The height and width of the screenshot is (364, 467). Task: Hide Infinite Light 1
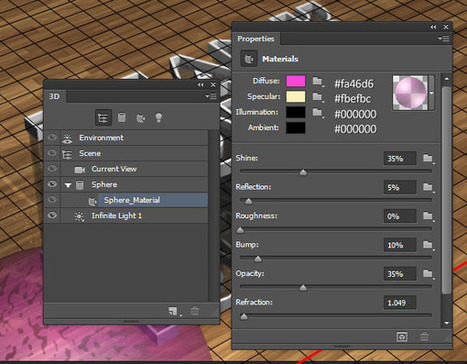(x=52, y=215)
